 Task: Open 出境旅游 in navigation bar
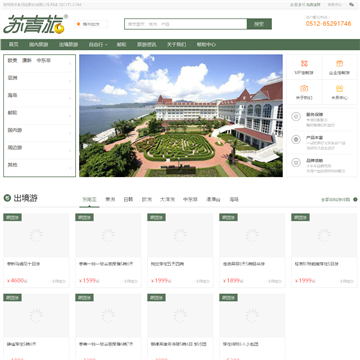point(68,44)
